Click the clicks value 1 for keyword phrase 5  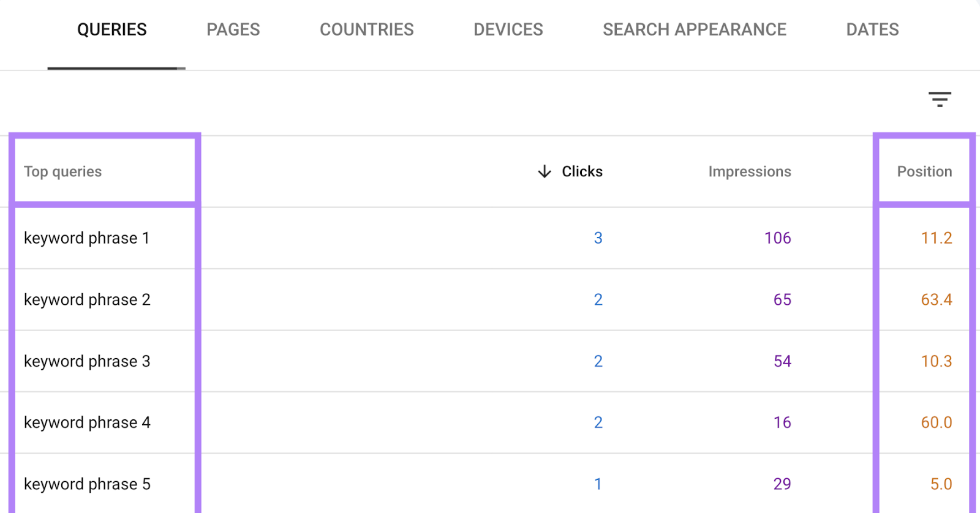click(598, 484)
